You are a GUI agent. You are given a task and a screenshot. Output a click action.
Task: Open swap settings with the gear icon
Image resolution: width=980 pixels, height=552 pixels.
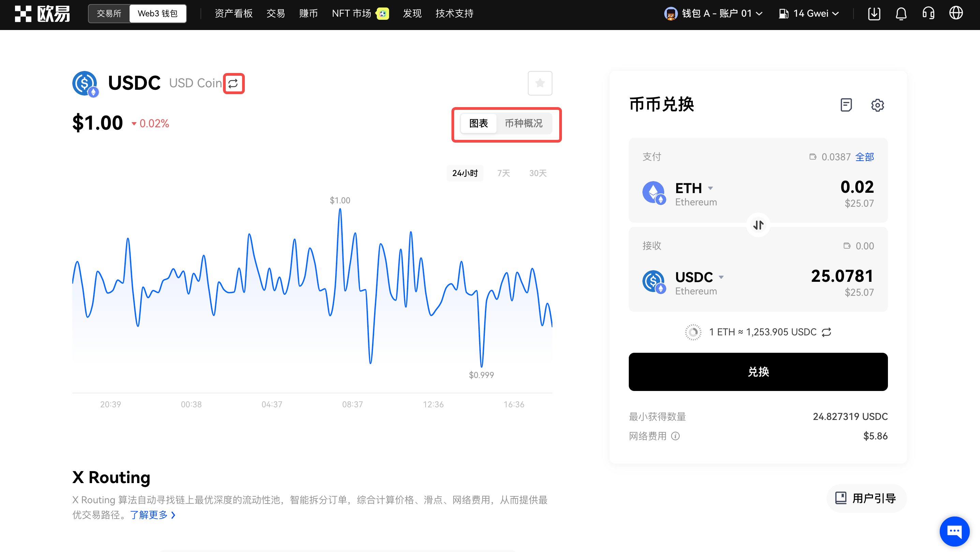[x=877, y=105]
